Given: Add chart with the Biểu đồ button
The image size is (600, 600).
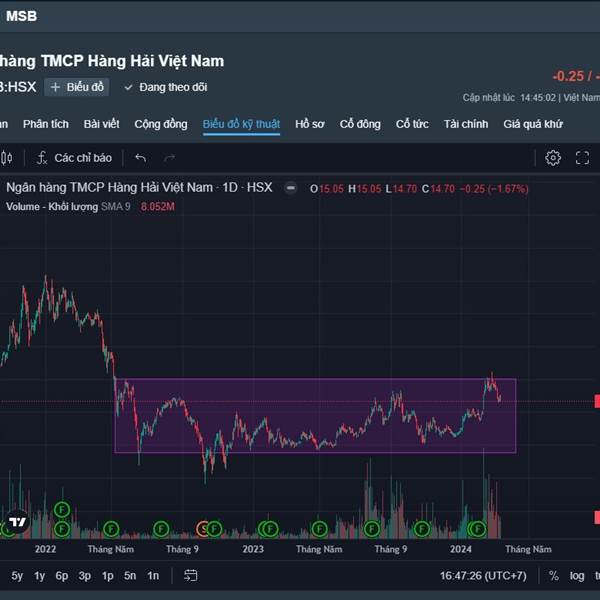Looking at the screenshot, I should (x=77, y=87).
